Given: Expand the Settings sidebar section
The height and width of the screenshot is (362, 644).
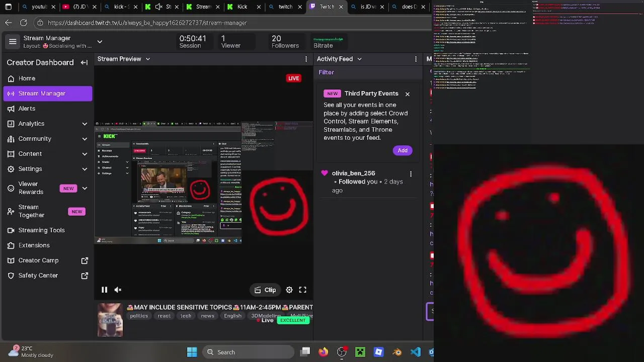Looking at the screenshot, I should point(85,169).
